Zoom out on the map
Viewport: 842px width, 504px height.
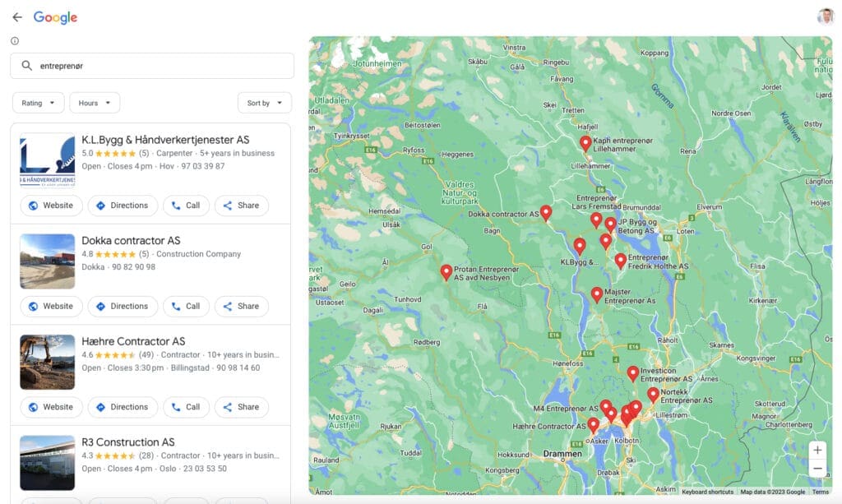coord(818,468)
